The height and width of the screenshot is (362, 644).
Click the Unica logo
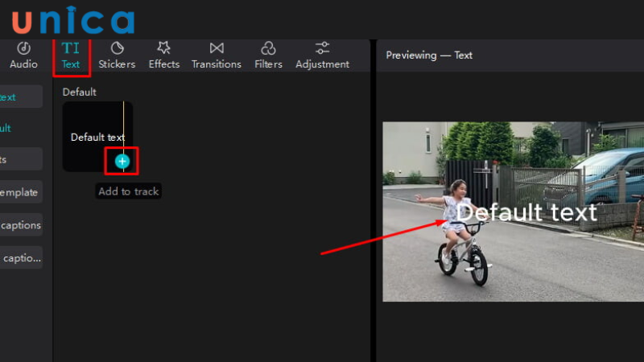pos(73,20)
